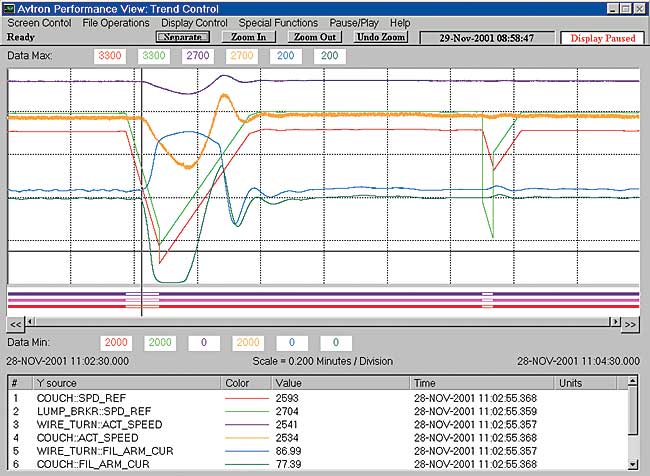Click the Display Paused indicator
Viewport: 650px width, 476px height.
click(x=603, y=38)
